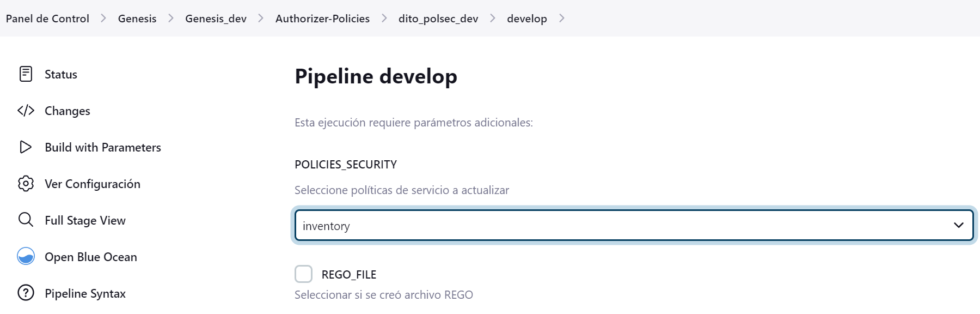This screenshot has height=314, width=980.
Task: Click the Pipeline Syntax question mark icon
Action: [26, 293]
